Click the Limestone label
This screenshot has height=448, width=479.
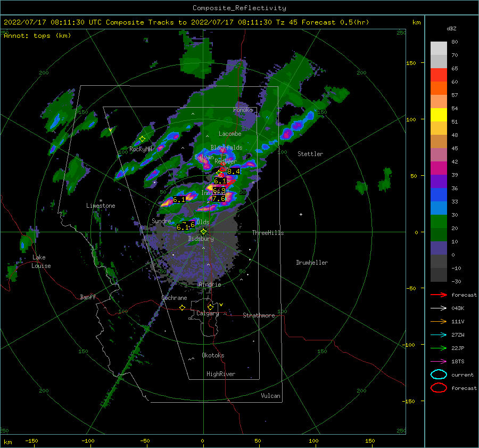(x=101, y=206)
